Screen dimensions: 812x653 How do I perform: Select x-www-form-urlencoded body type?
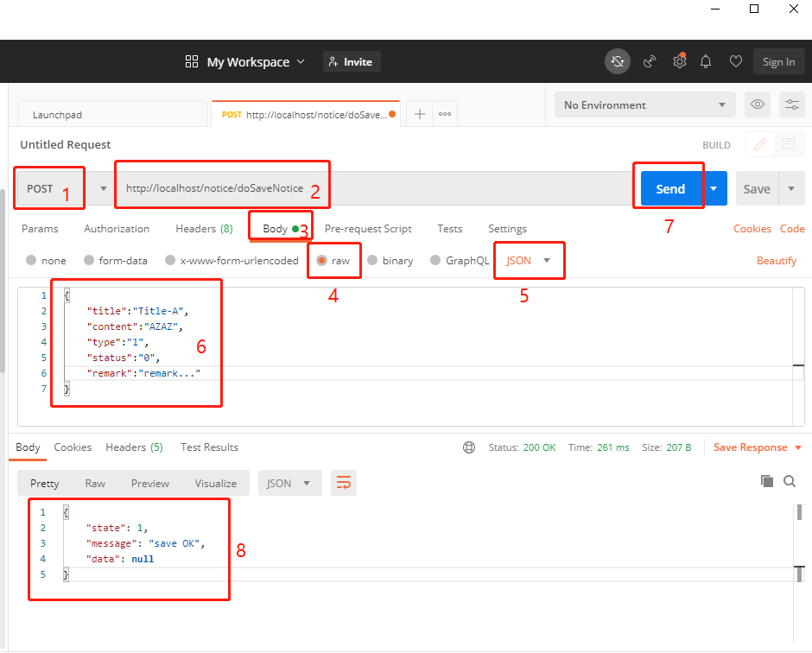point(232,261)
